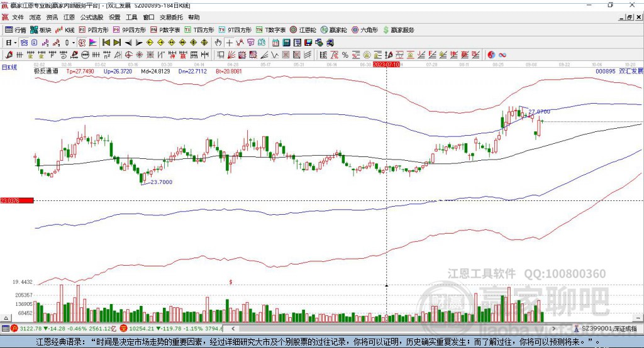The width and height of the screenshot is (644, 348).
Task: Toggle the colored flag chart mode button
Action: click(93, 43)
